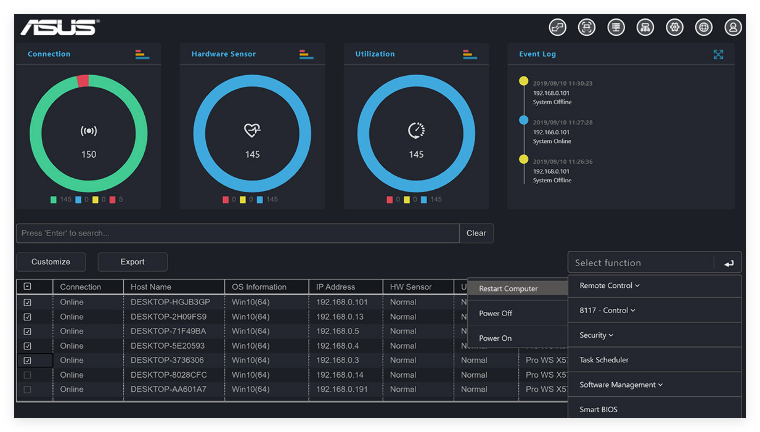Click the Export button

coord(132,262)
